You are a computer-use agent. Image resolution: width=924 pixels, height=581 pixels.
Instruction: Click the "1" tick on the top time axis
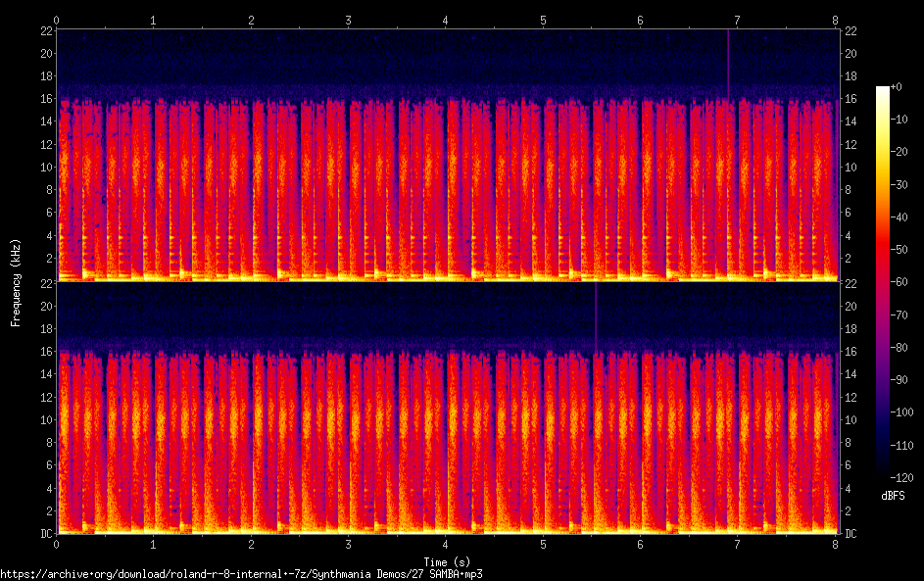click(153, 20)
